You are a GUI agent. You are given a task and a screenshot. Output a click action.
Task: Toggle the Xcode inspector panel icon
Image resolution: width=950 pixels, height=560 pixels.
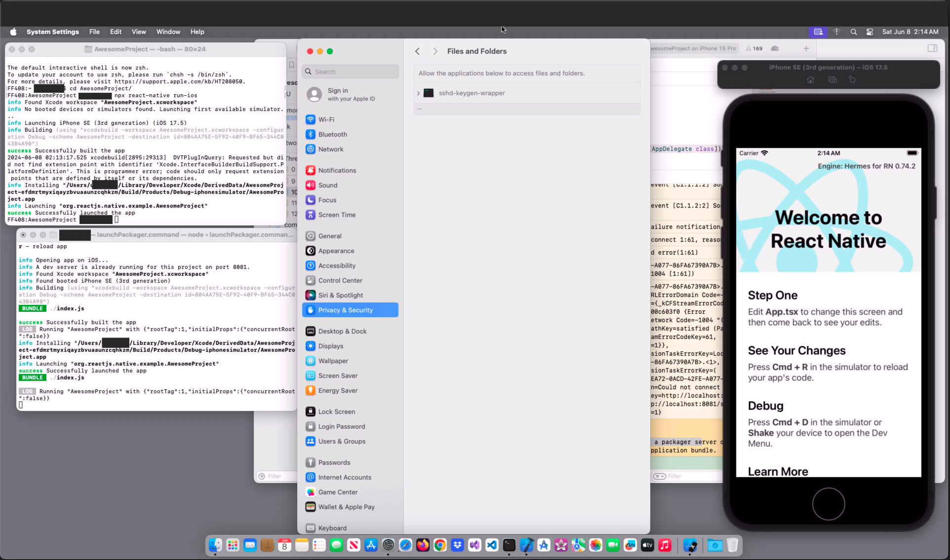coord(932,48)
